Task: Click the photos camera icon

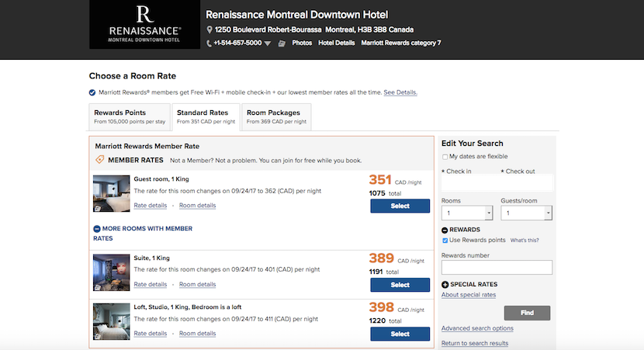Action: [x=282, y=43]
